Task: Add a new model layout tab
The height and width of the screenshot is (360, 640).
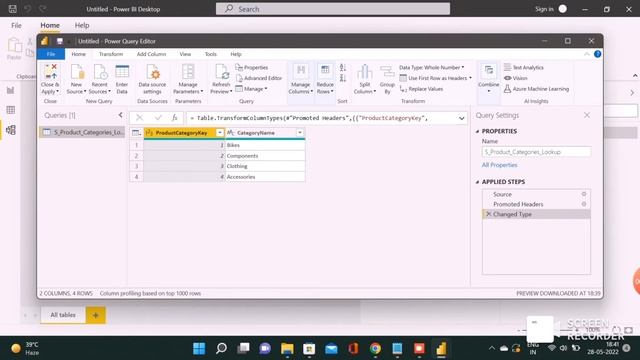Action: 96,315
